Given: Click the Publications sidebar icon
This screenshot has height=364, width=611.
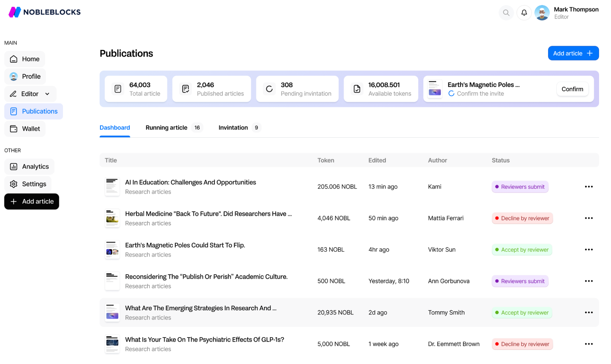Looking at the screenshot, I should (13, 111).
